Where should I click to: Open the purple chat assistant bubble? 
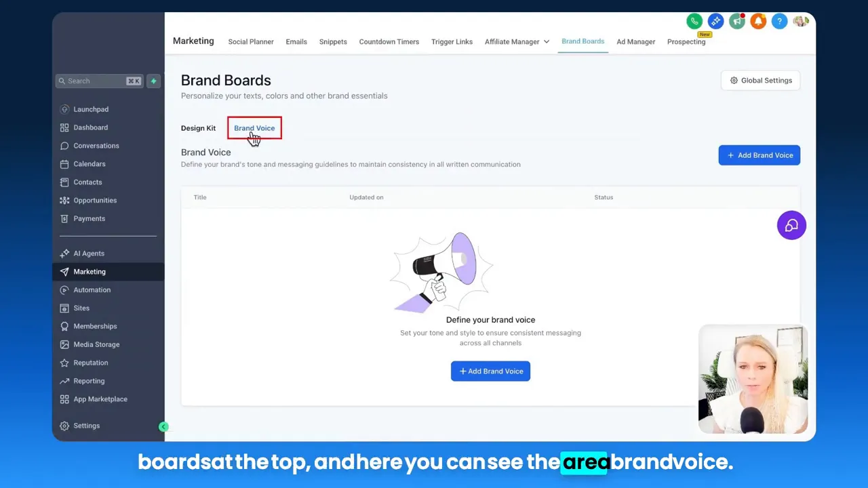click(x=791, y=226)
